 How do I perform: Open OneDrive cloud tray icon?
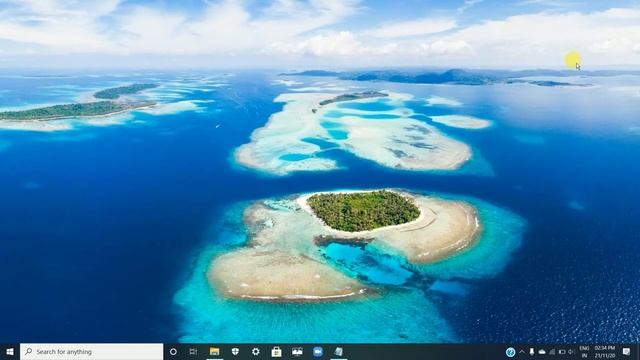pyautogui.click(x=542, y=352)
